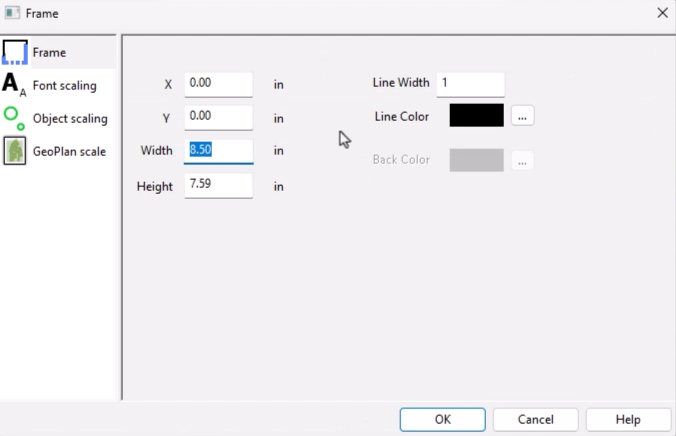676x436 pixels.
Task: Click the Height input field
Action: point(219,186)
